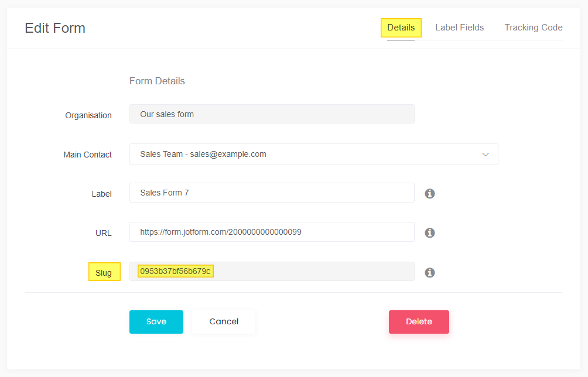Click the info icon beside the URL field
The image size is (588, 377).
pos(430,233)
